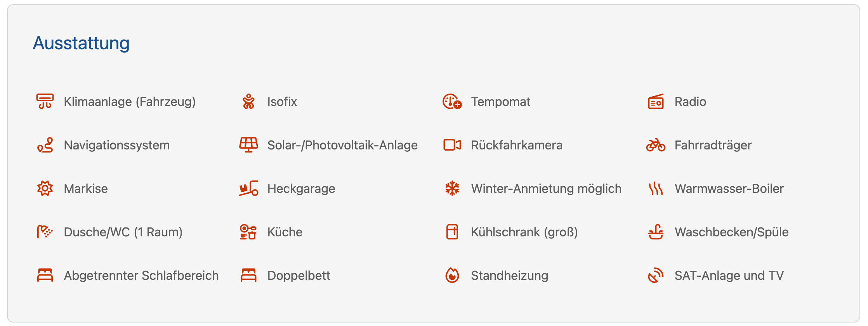Click the Kühlschrank fridge icon
Image resolution: width=868 pixels, height=326 pixels.
[452, 232]
